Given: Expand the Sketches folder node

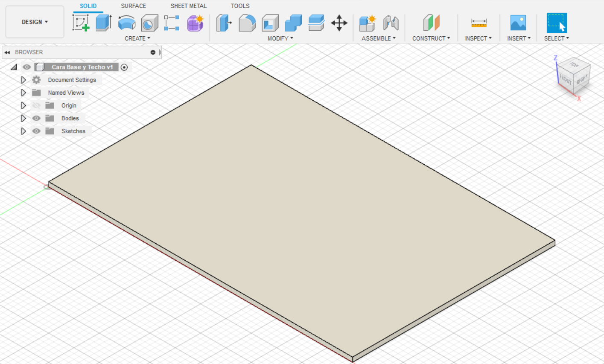Looking at the screenshot, I should click(x=23, y=131).
